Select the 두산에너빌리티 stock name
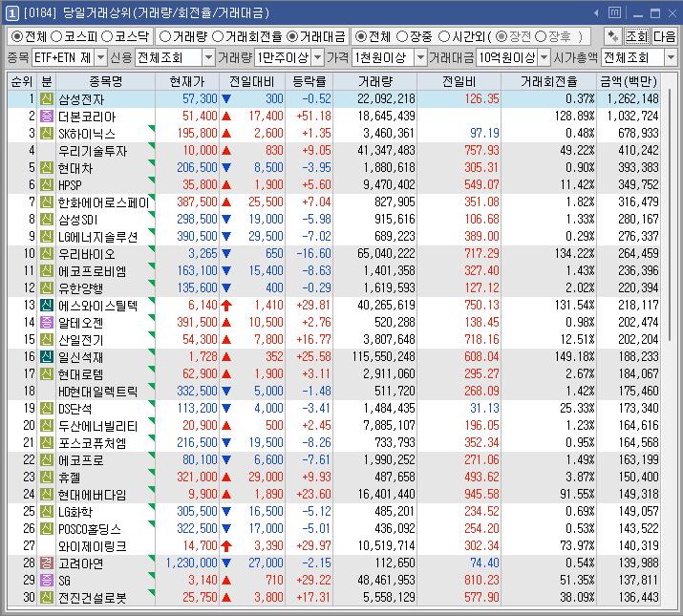Viewport: 683px width, 616px height. click(98, 426)
